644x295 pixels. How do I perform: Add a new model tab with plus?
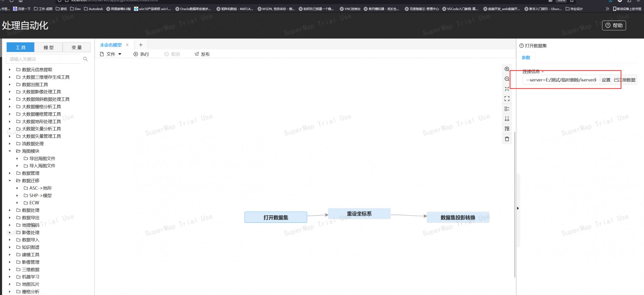pos(141,45)
